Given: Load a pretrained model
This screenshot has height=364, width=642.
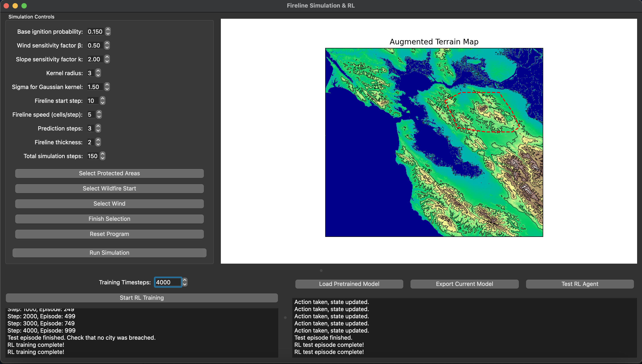Looking at the screenshot, I should pyautogui.click(x=349, y=284).
